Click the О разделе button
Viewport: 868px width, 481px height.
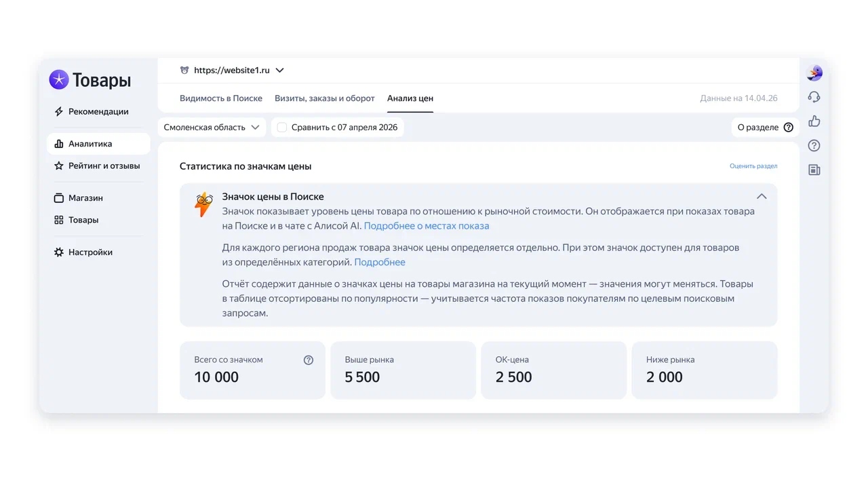coord(765,128)
